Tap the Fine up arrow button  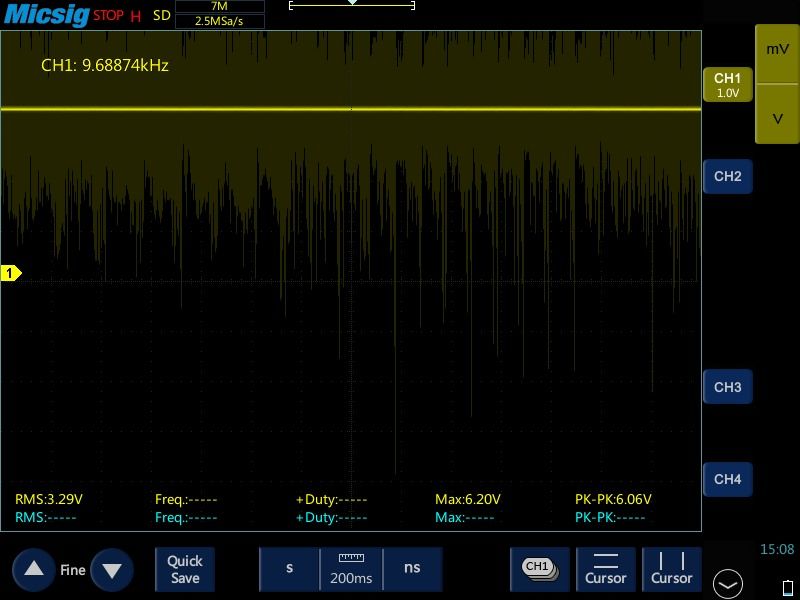coord(34,569)
